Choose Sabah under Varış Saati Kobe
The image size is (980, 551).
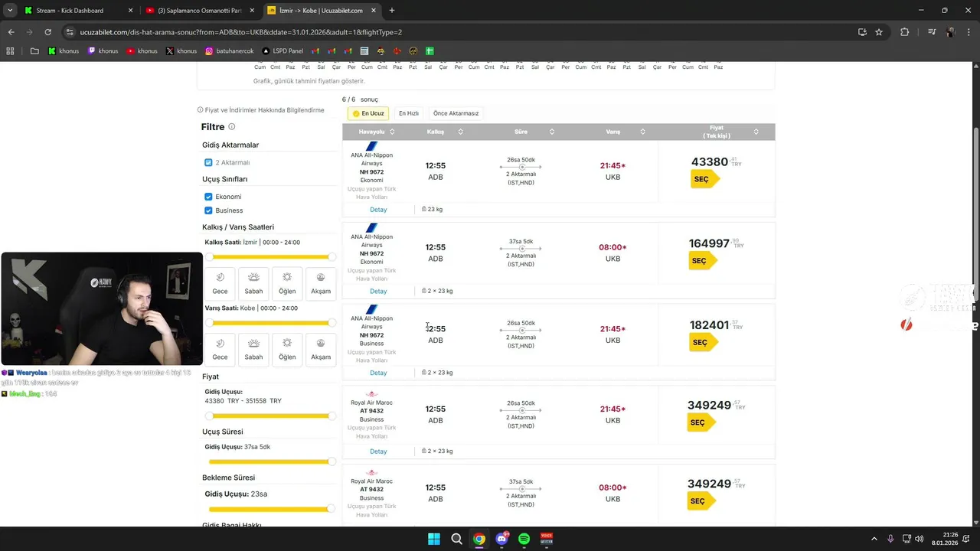click(253, 350)
